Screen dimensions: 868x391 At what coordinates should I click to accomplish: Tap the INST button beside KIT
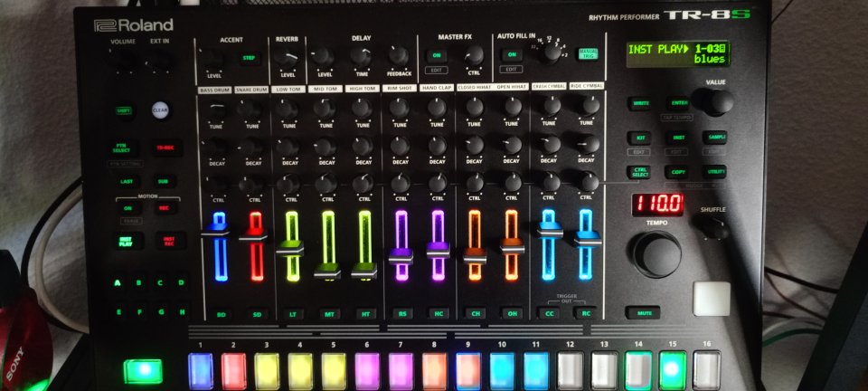pos(676,138)
